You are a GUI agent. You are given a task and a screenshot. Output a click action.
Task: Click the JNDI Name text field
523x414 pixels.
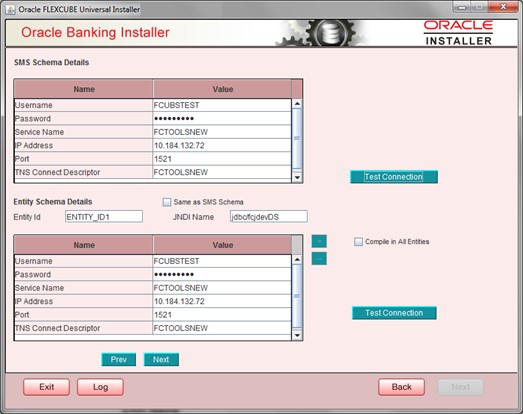(x=269, y=217)
